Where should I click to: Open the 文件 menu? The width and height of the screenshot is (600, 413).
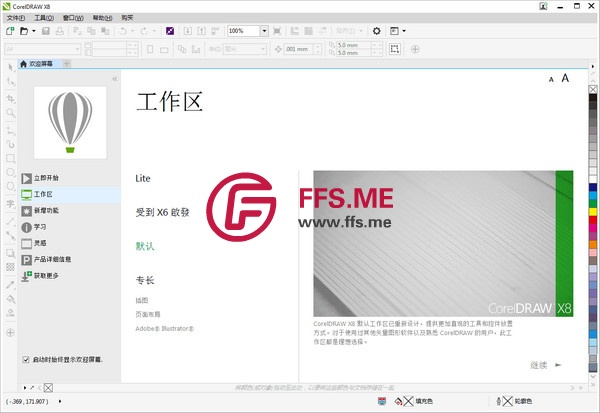pos(16,18)
